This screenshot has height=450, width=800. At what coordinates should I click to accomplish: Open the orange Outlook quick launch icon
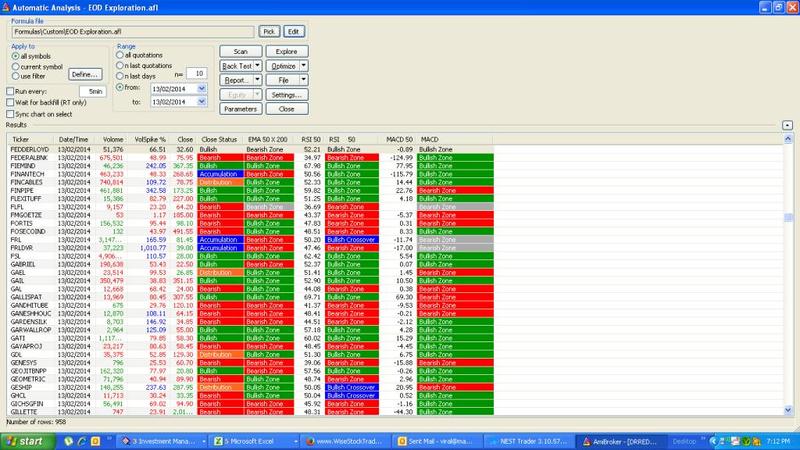tap(95, 441)
